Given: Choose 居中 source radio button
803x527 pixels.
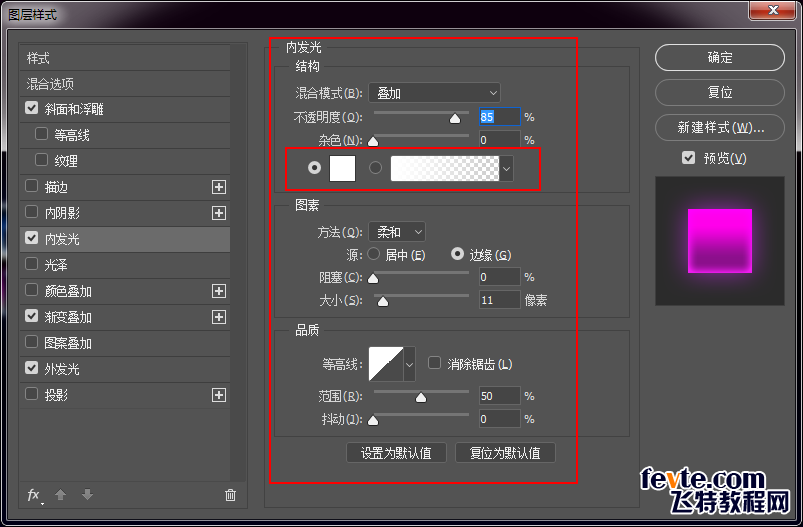Looking at the screenshot, I should point(373,254).
